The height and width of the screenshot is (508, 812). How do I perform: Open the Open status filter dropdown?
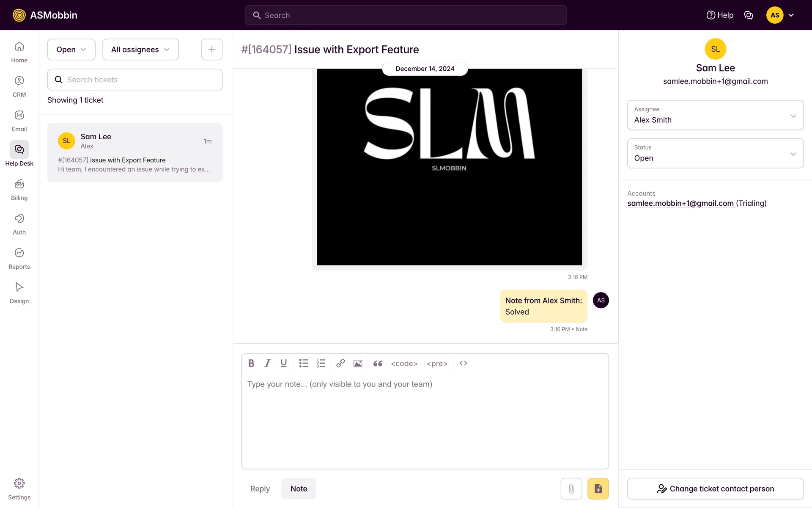(x=71, y=50)
